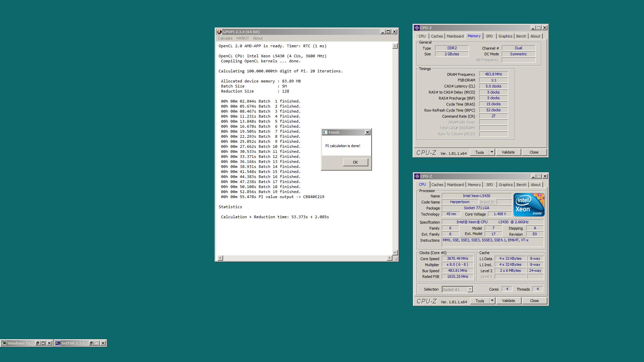Switch to Memory tab in lower CPU-Z window
Screen dimensions: 644x362
point(474,185)
